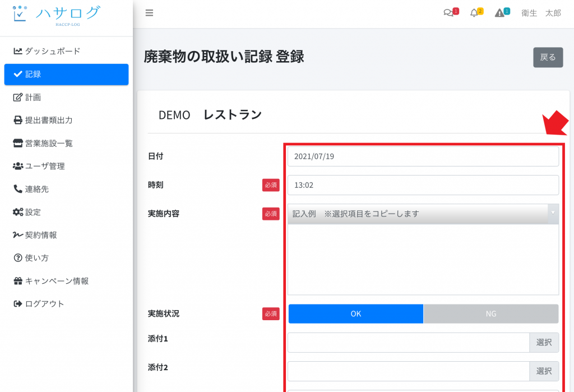Image resolution: width=574 pixels, height=392 pixels.
Task: Click the 戻る back button
Action: [548, 57]
